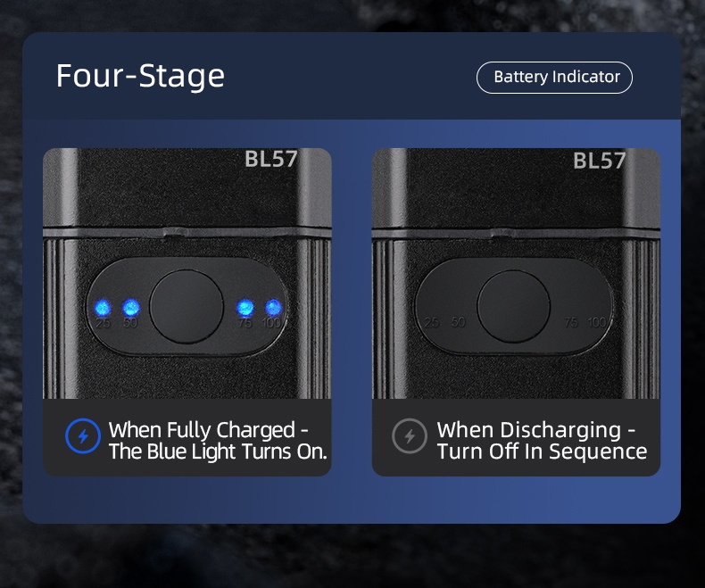705x588 pixels.
Task: Click the gray lightning bolt discharging icon
Action: pyautogui.click(x=410, y=436)
